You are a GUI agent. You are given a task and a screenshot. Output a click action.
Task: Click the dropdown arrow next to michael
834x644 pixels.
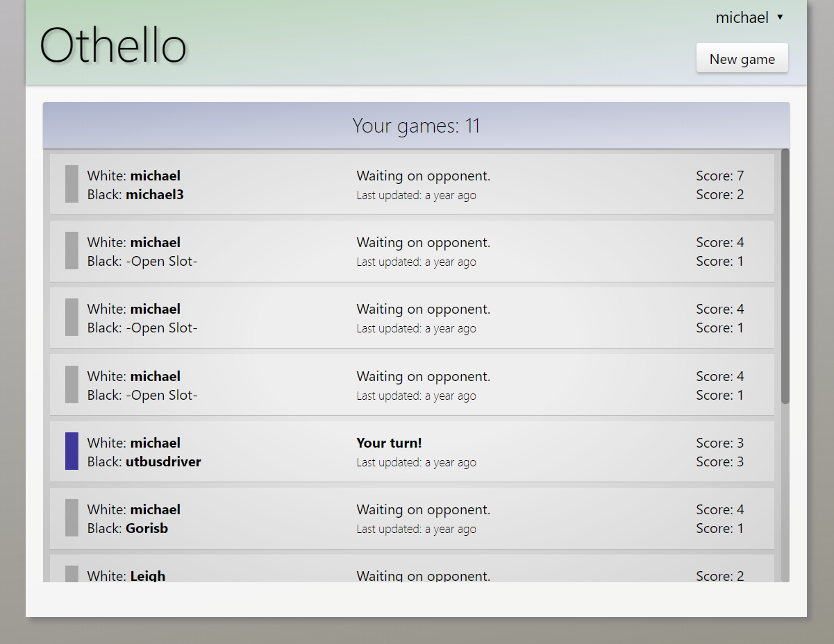[779, 17]
